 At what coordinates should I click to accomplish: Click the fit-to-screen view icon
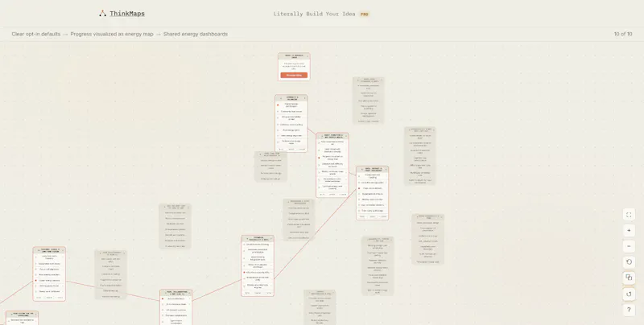(629, 215)
